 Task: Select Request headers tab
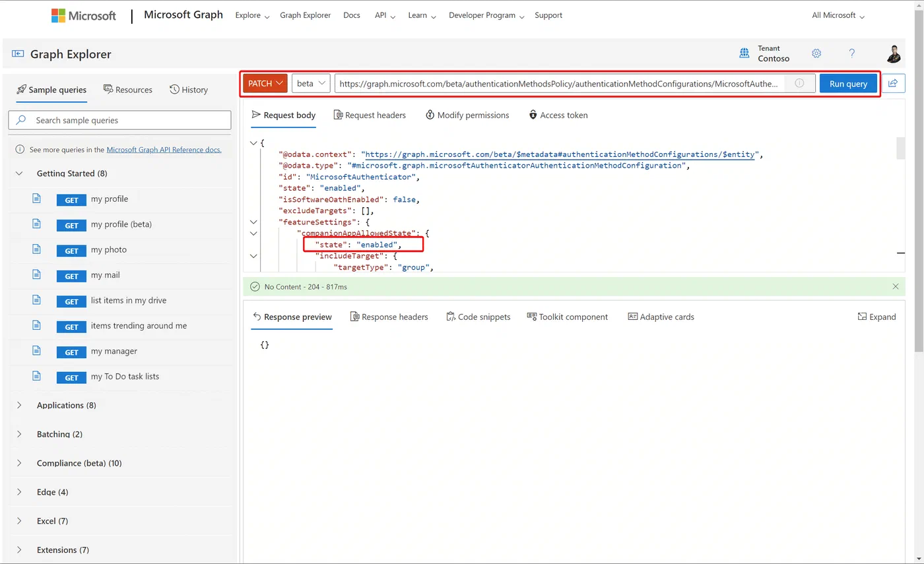tap(370, 115)
